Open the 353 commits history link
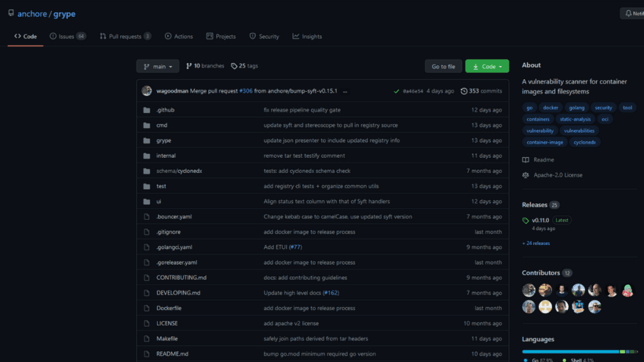The image size is (644, 362). click(481, 90)
